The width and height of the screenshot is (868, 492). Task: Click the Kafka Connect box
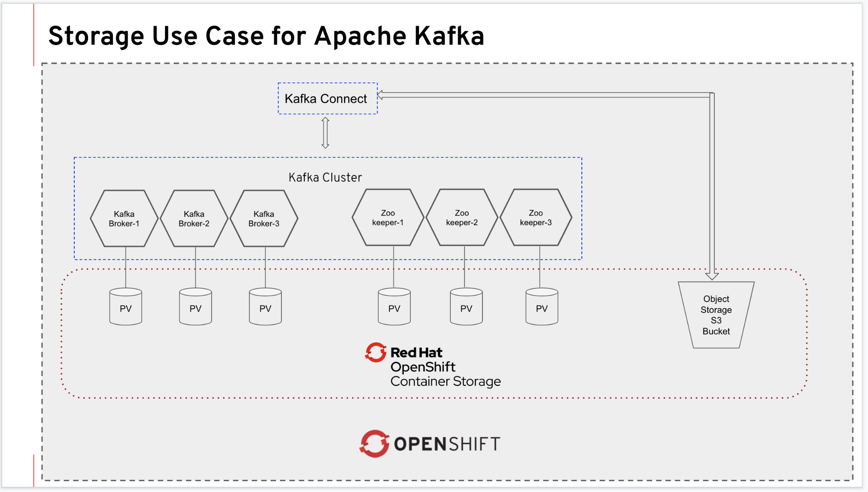point(327,98)
